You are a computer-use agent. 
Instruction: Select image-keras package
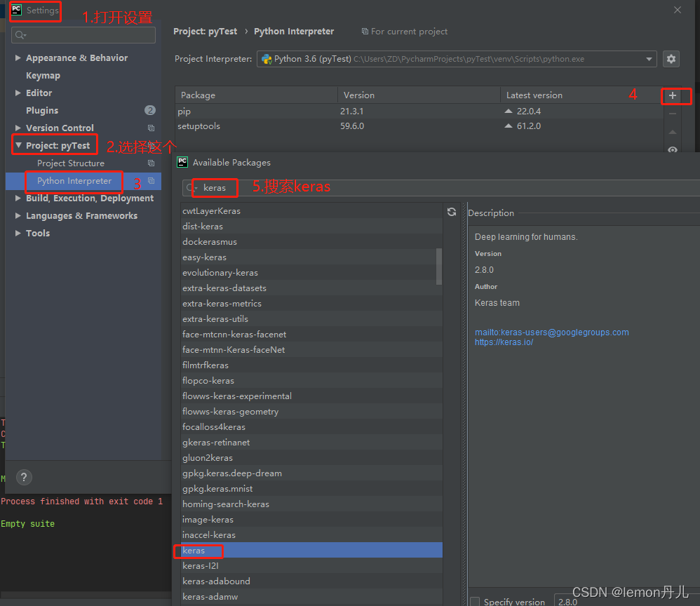coord(311,519)
